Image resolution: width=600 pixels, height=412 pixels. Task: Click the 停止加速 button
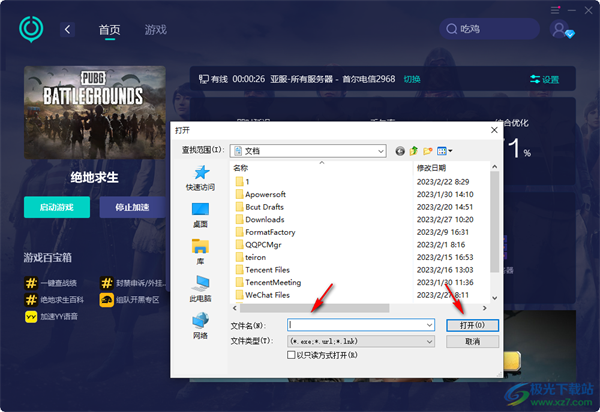coord(132,207)
